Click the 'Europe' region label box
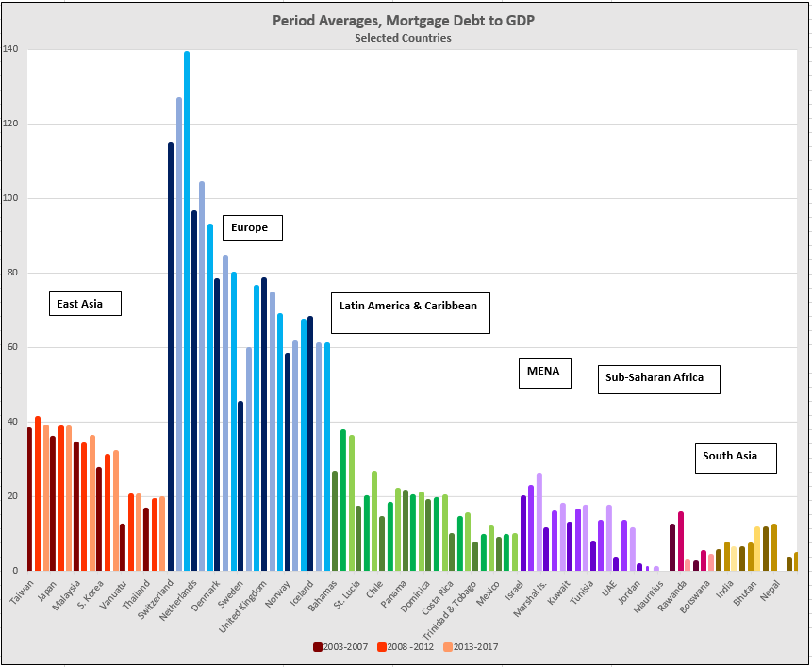Image resolution: width=812 pixels, height=667 pixels. pyautogui.click(x=252, y=227)
